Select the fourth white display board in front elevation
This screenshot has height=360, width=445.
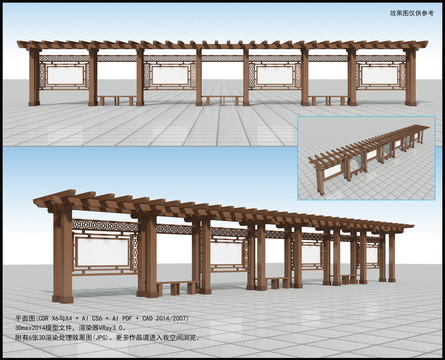[x=380, y=75]
